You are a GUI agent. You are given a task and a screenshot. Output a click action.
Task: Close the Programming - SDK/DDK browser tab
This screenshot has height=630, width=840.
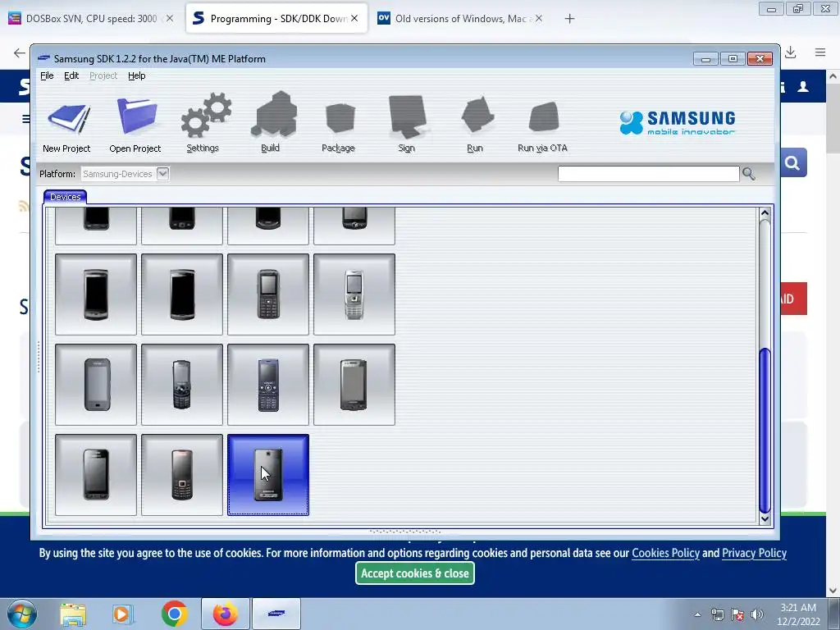click(354, 18)
